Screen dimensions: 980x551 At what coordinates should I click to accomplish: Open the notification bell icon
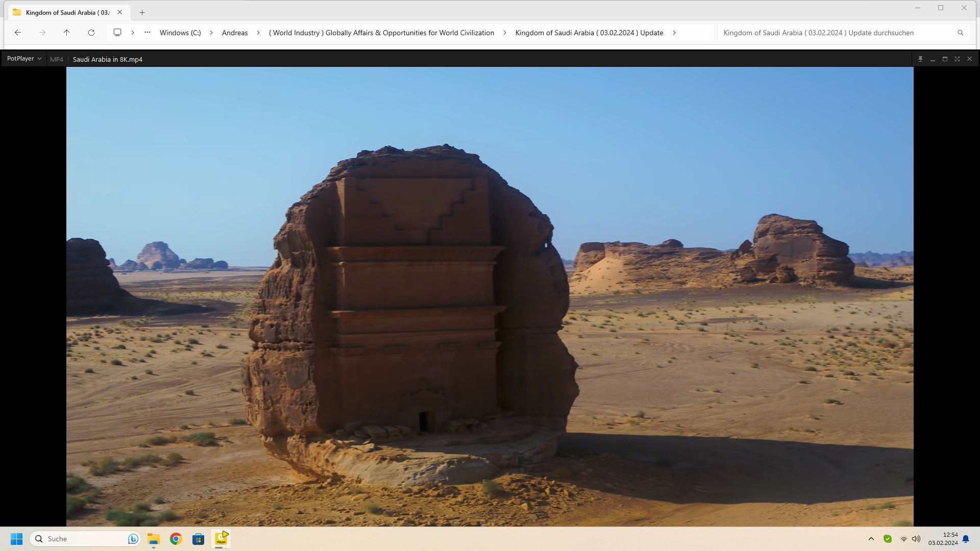tap(966, 539)
